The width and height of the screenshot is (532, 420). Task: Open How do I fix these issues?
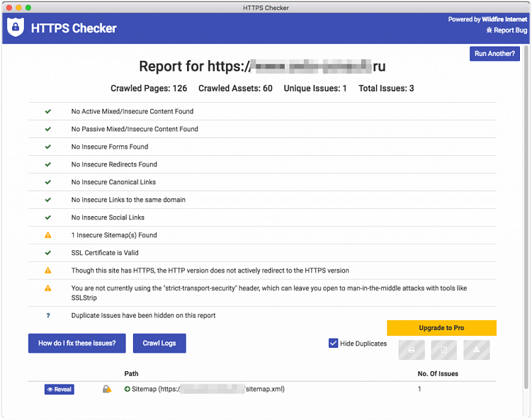pyautogui.click(x=77, y=344)
